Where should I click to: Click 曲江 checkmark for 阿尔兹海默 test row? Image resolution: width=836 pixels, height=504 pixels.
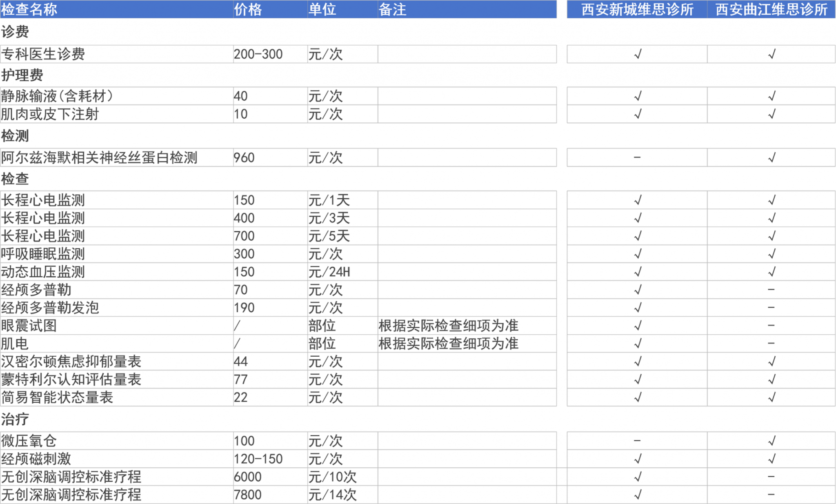772,158
